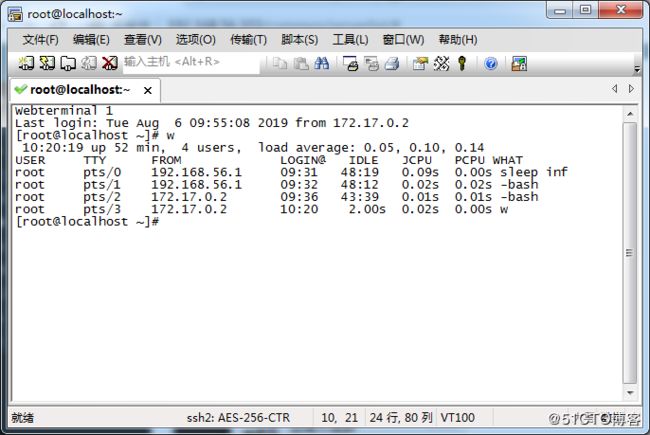Open the 查看(V) menu
This screenshot has height=435, width=650.
(143, 40)
